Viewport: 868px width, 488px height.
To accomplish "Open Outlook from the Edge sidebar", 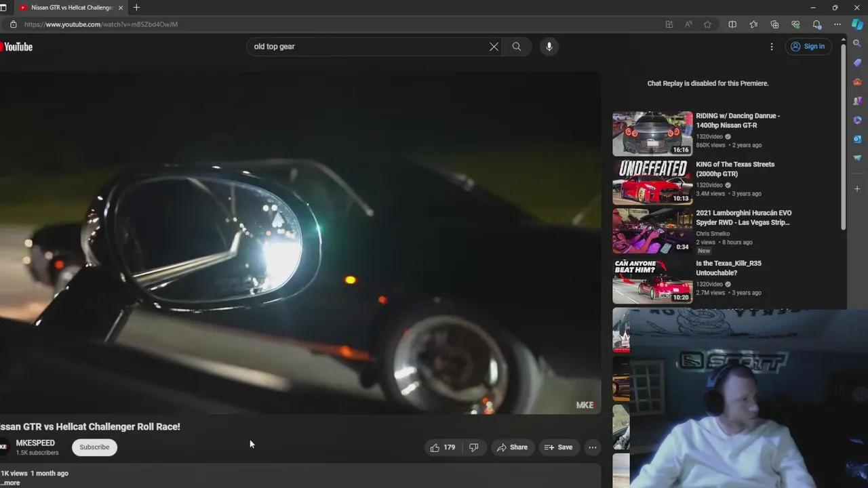I will coord(857,139).
